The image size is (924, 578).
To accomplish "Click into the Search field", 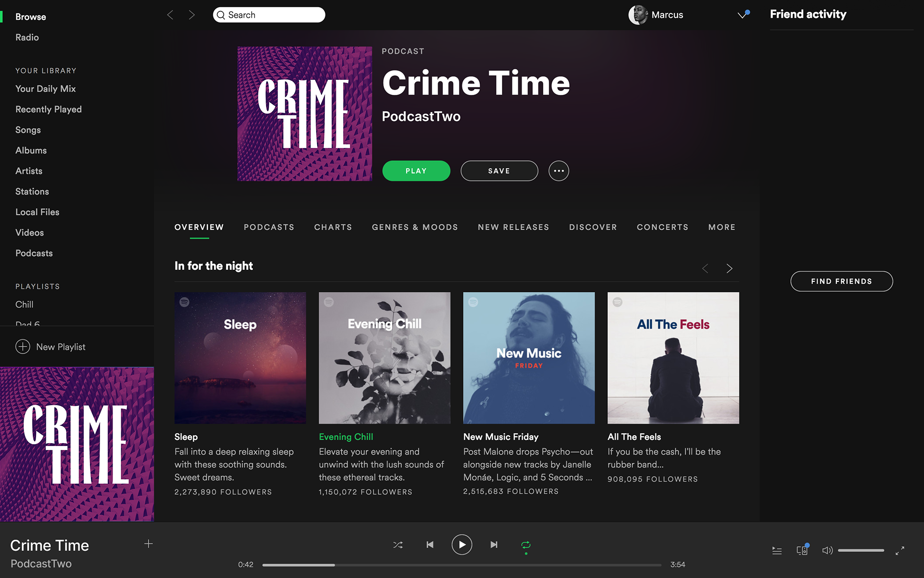I will point(269,15).
